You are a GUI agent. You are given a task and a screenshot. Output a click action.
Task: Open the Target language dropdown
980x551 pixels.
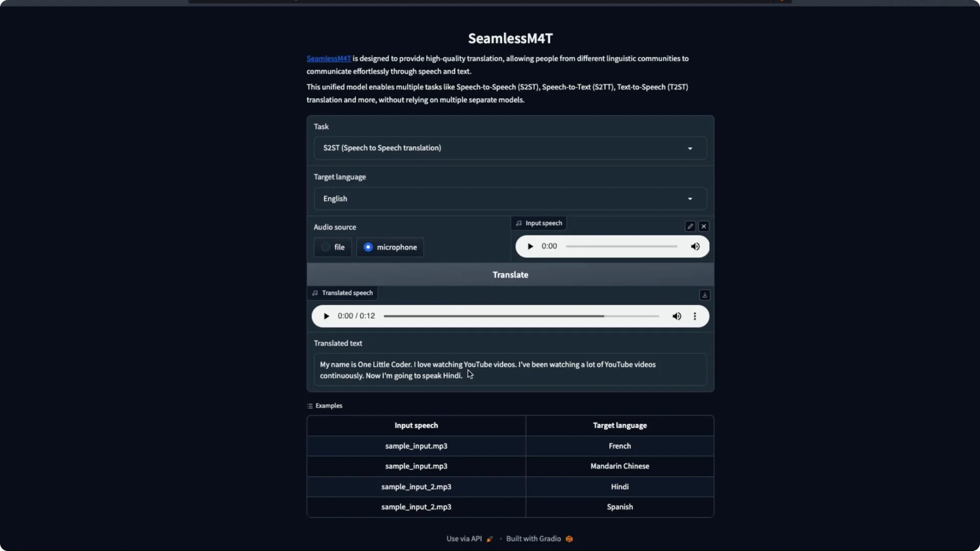[510, 198]
